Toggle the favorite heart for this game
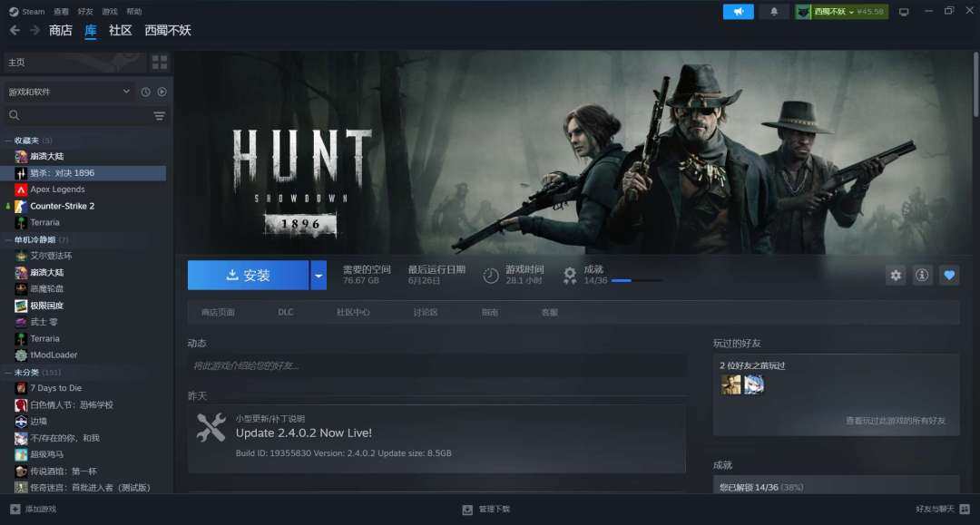The height and width of the screenshot is (525, 980). (x=949, y=275)
